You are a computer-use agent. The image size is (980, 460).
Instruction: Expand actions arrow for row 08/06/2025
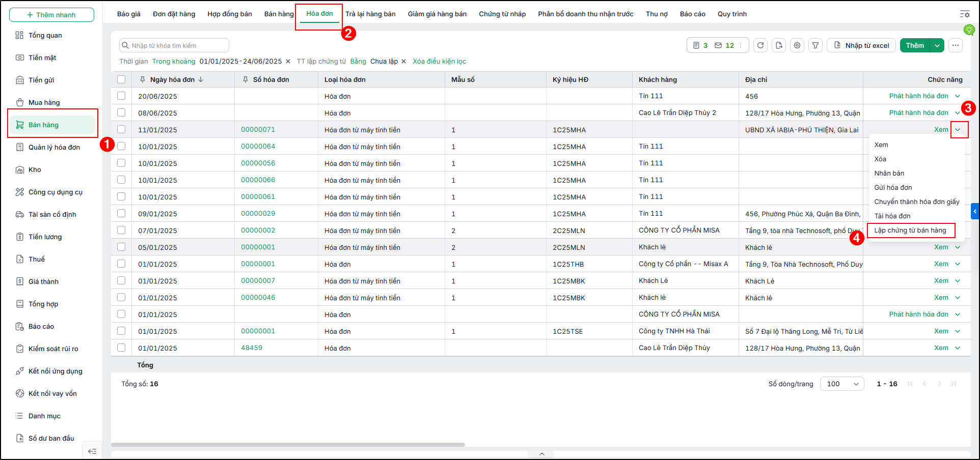958,112
